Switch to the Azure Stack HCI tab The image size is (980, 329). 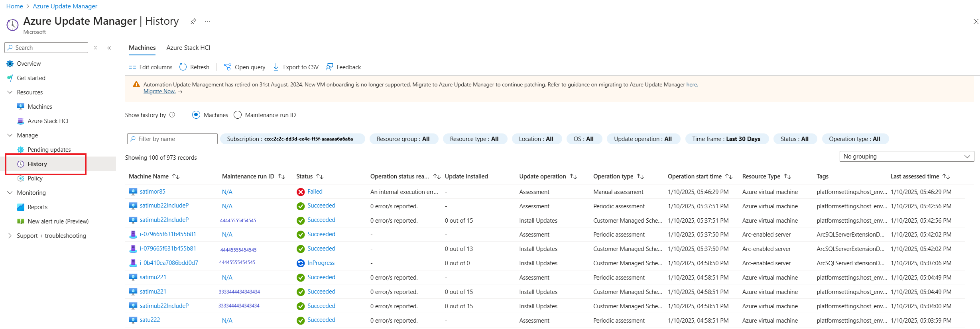188,48
